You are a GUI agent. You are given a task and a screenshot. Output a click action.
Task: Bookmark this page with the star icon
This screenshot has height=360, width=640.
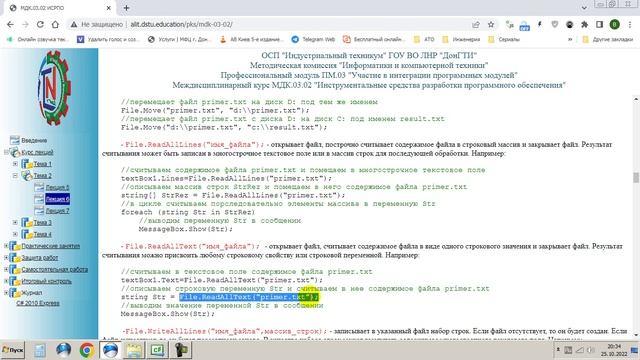click(x=491, y=24)
